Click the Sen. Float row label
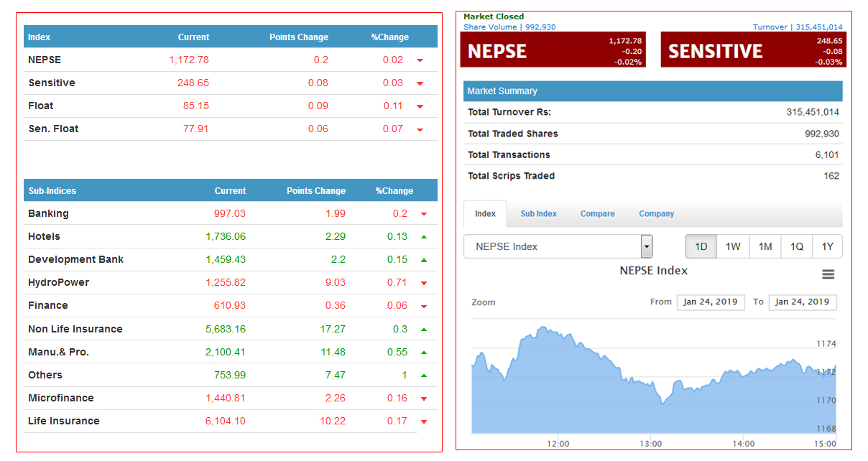The width and height of the screenshot is (868, 461). 53,129
